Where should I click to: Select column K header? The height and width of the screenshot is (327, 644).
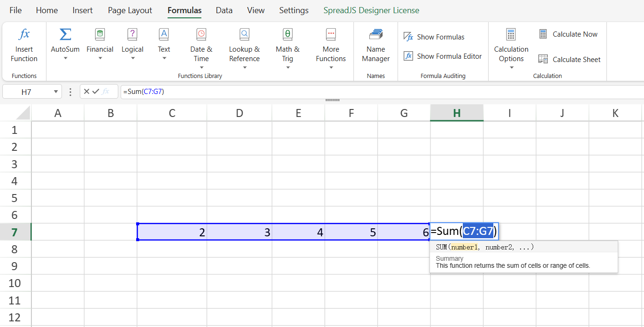pos(615,113)
